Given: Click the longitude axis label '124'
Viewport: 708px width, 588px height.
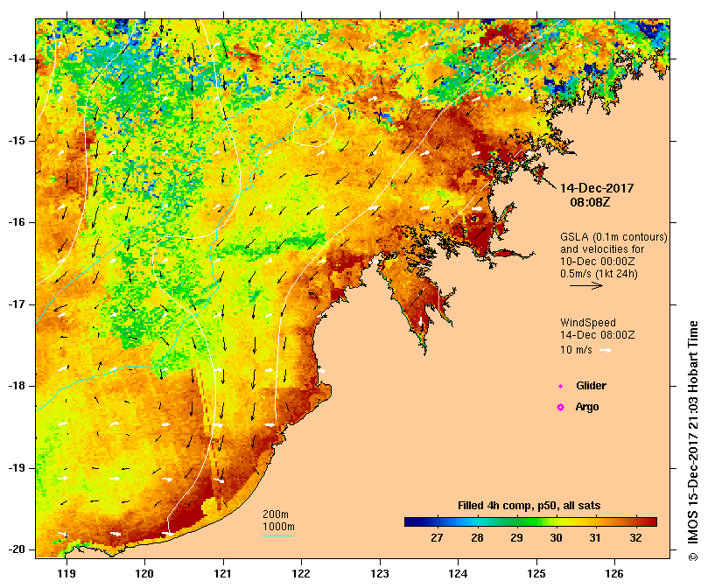Looking at the screenshot, I should point(459,573).
